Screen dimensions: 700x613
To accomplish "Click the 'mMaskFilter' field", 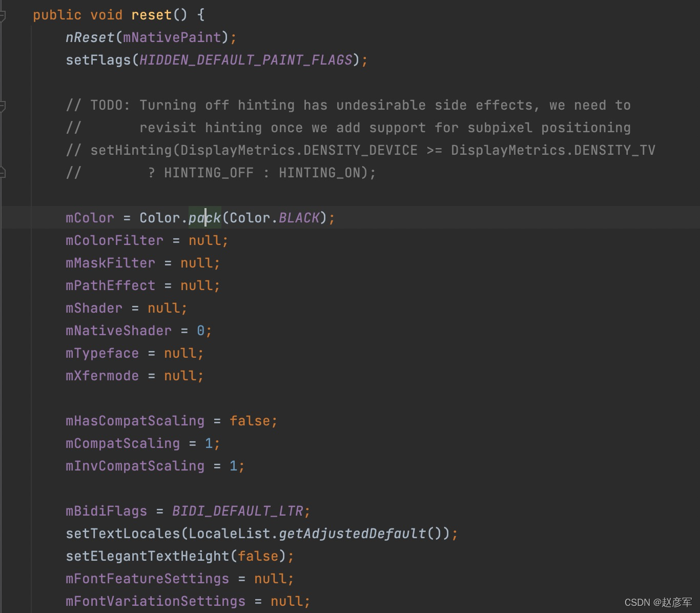I will click(x=110, y=263).
